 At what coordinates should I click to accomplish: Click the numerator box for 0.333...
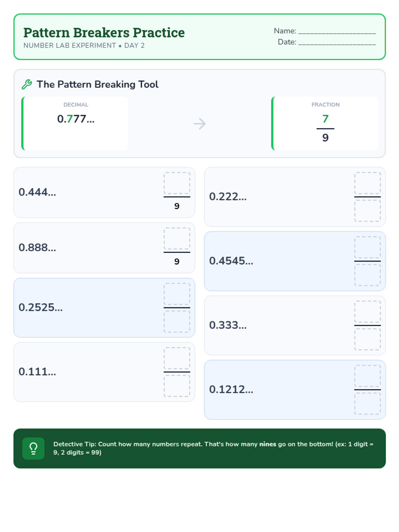pos(367,312)
